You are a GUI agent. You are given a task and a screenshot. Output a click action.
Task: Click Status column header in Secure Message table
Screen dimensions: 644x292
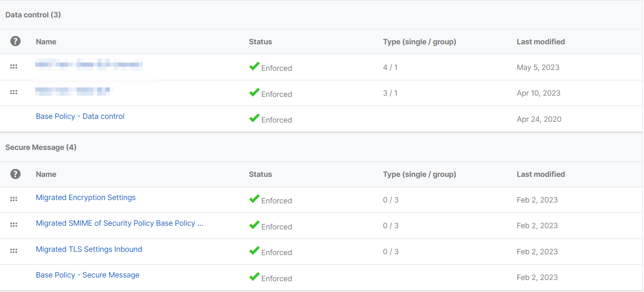(260, 174)
